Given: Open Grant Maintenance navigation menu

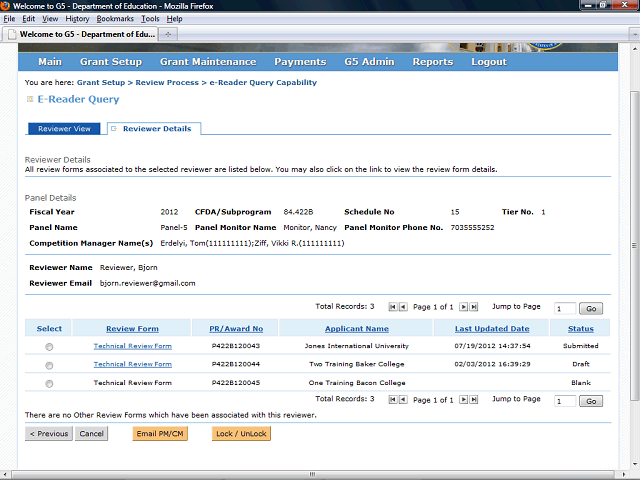Looking at the screenshot, I should [208, 62].
